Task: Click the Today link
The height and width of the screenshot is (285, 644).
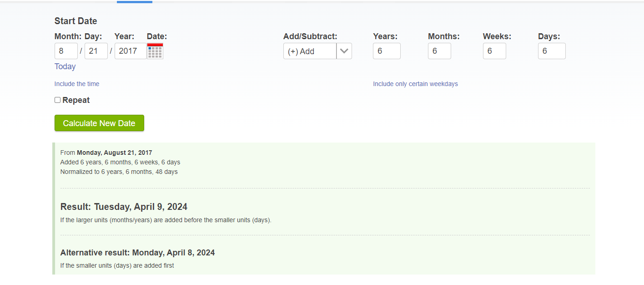Action: (65, 66)
